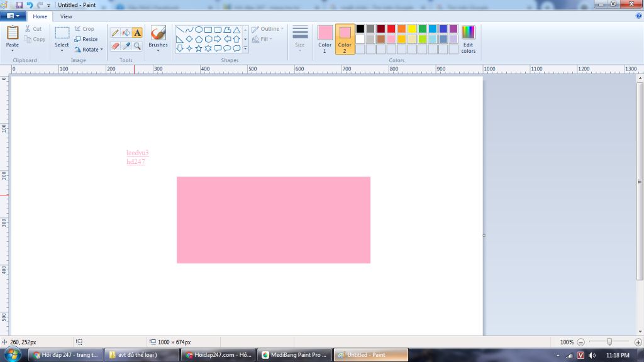The height and width of the screenshot is (362, 644).
Task: Open the Select dropdown arrow
Action: click(x=62, y=50)
